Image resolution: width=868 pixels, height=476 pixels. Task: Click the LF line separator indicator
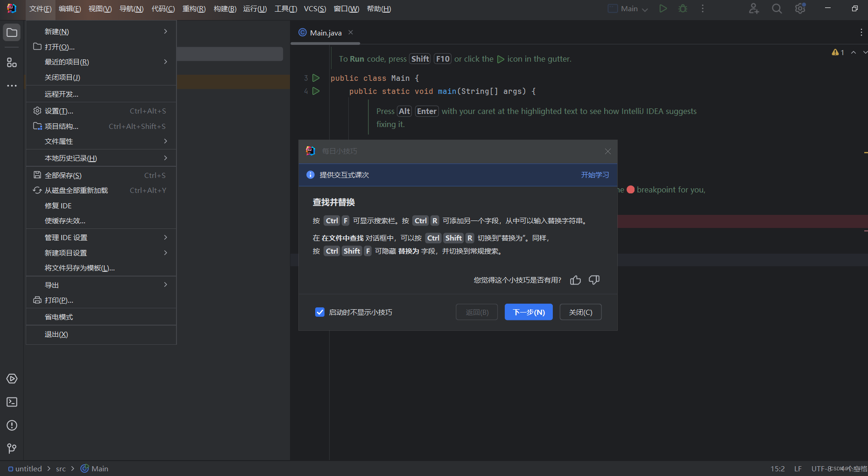[x=798, y=469]
